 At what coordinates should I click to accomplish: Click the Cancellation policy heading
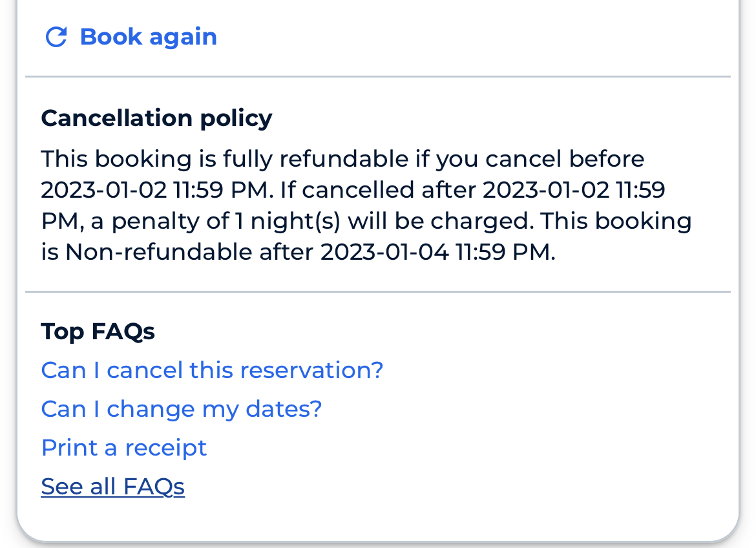[x=156, y=118]
